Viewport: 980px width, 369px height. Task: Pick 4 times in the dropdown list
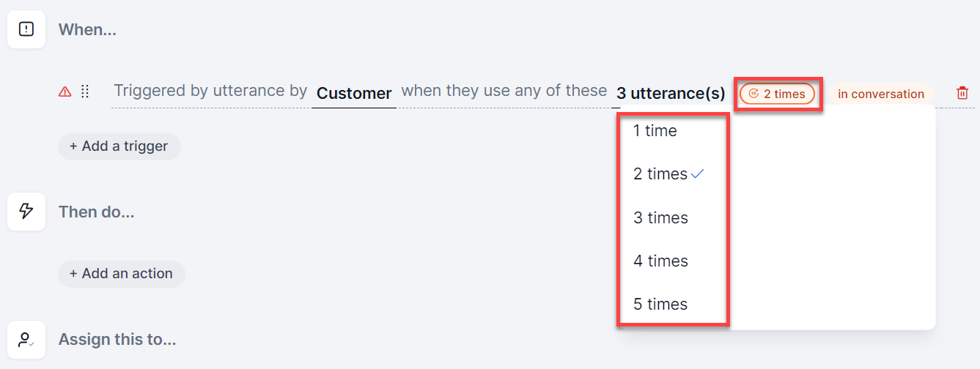click(x=660, y=261)
